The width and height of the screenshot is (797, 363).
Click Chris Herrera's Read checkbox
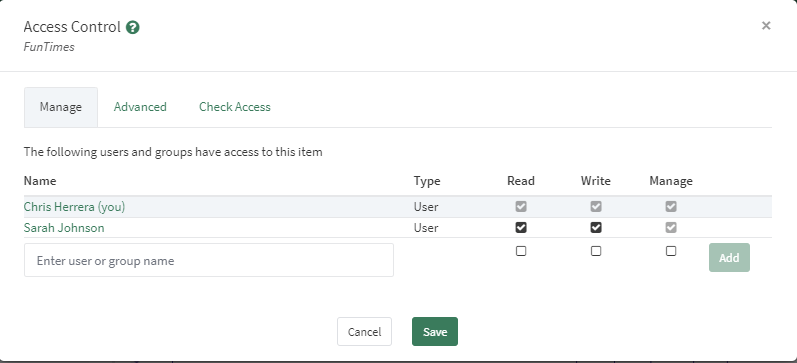(x=521, y=206)
